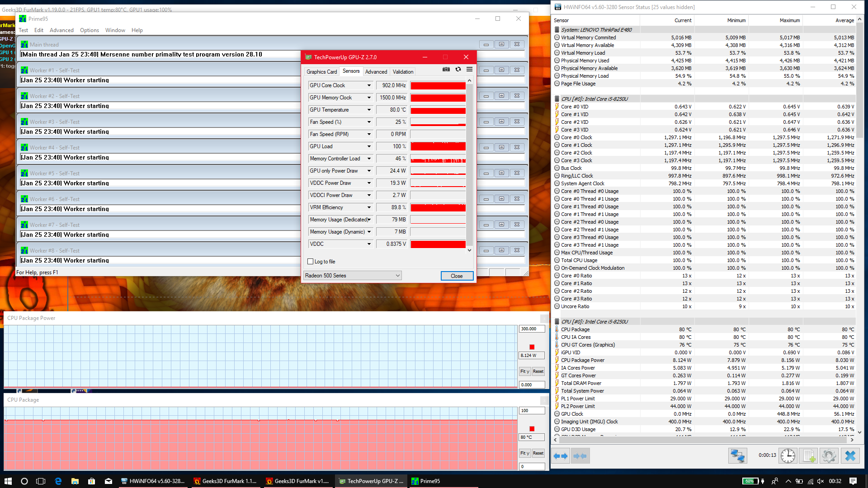Open GPU only Power Draw dropdown
868x488 pixels.
(369, 171)
